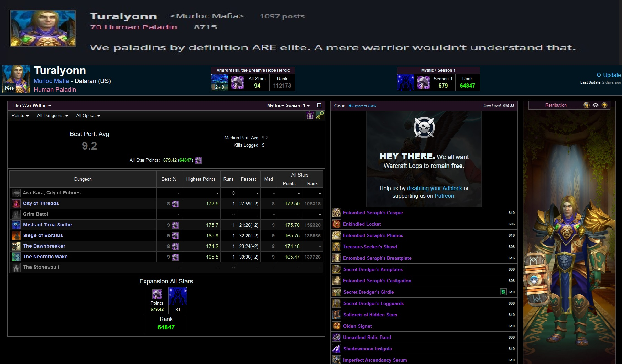This screenshot has width=622, height=364.
Task: Open the yellow face icon in Retribution panel
Action: click(604, 105)
